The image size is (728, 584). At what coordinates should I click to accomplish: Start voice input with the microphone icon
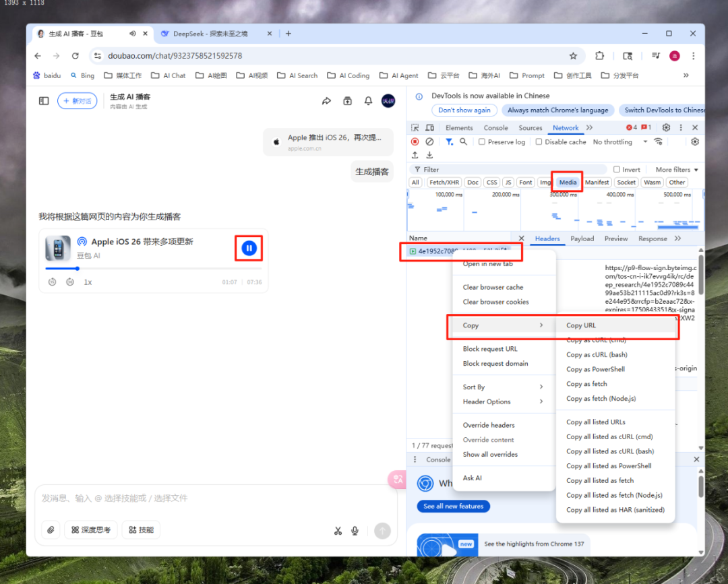point(355,531)
